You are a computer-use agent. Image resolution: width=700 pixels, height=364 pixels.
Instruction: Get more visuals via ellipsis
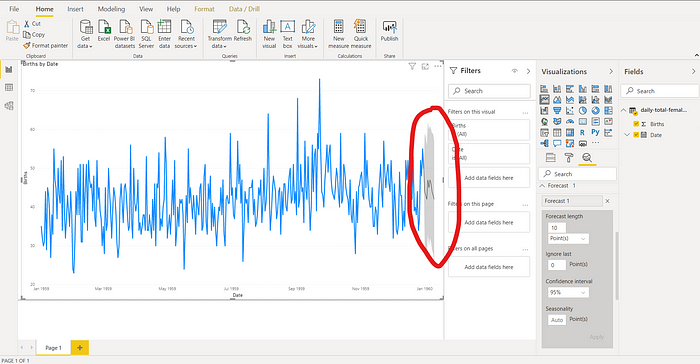click(596, 143)
